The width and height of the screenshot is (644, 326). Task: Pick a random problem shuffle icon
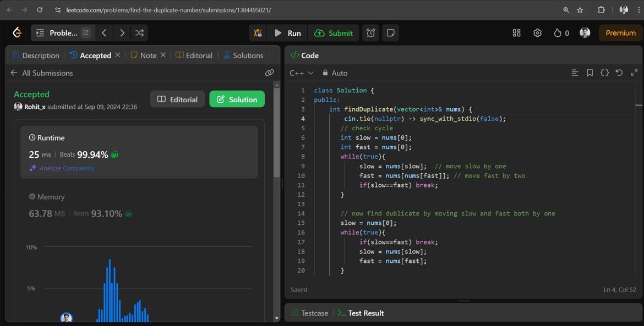139,33
